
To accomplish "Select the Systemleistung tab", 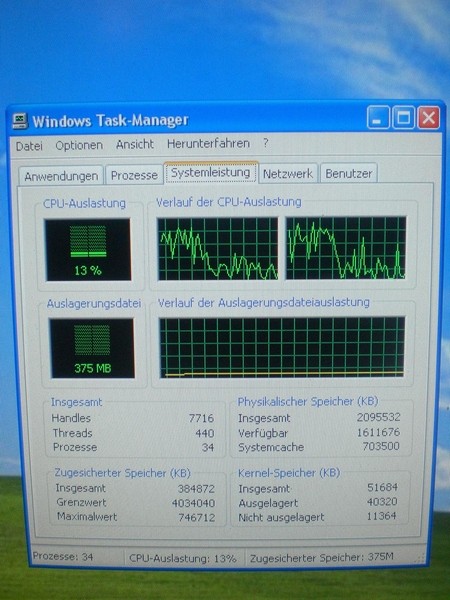I will click(211, 173).
